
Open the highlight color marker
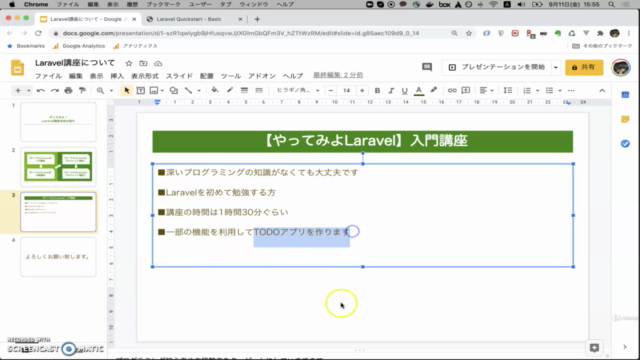click(433, 90)
